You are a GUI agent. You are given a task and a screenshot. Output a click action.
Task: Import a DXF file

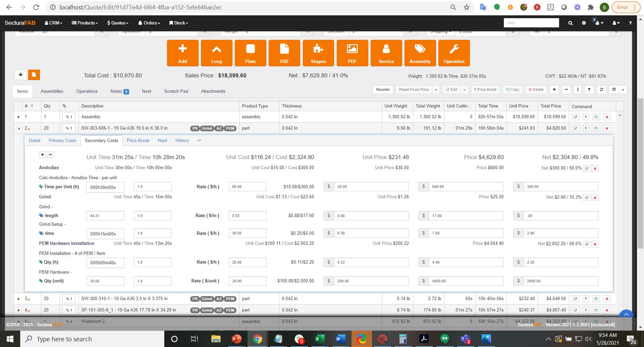tap(284, 53)
